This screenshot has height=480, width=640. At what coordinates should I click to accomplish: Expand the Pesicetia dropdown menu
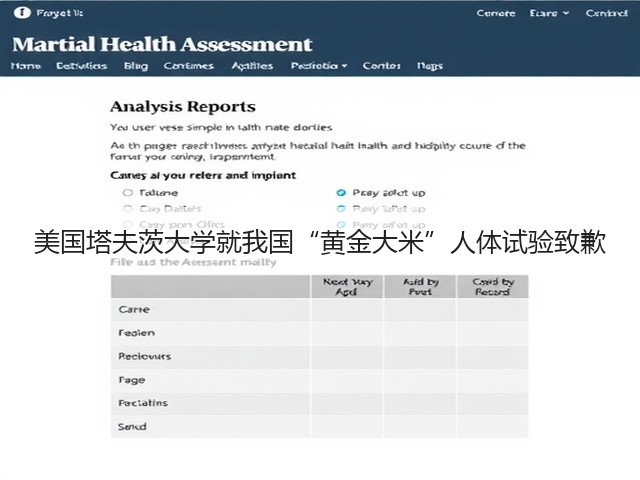point(319,66)
